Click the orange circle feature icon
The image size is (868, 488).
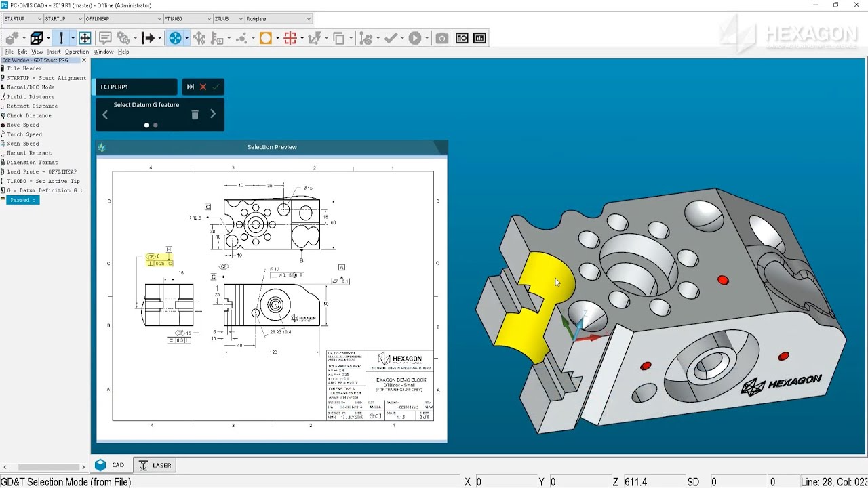tap(266, 38)
